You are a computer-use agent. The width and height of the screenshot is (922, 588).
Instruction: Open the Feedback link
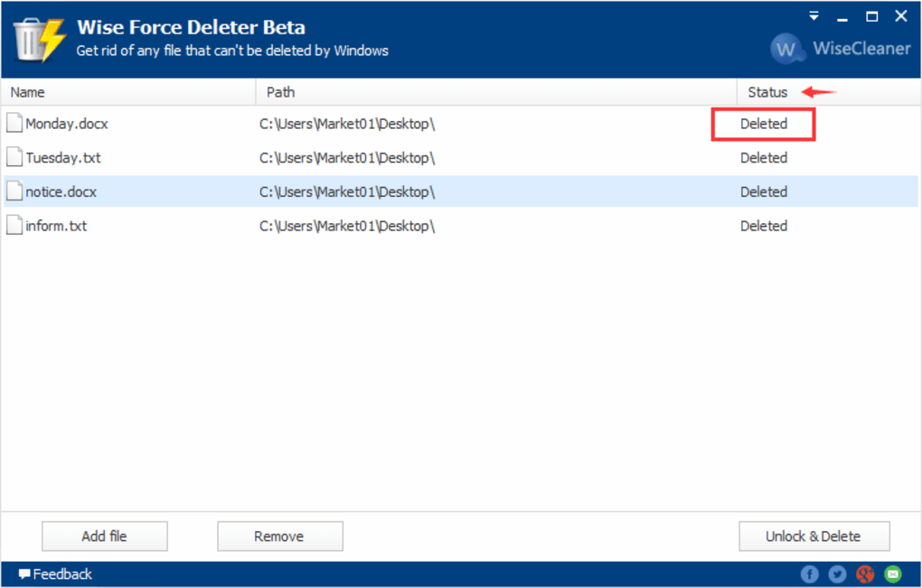coord(56,574)
